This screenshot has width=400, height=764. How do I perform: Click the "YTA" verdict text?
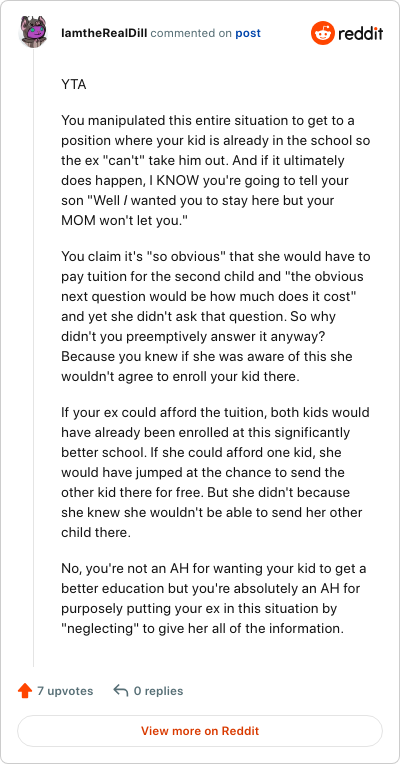pos(74,85)
